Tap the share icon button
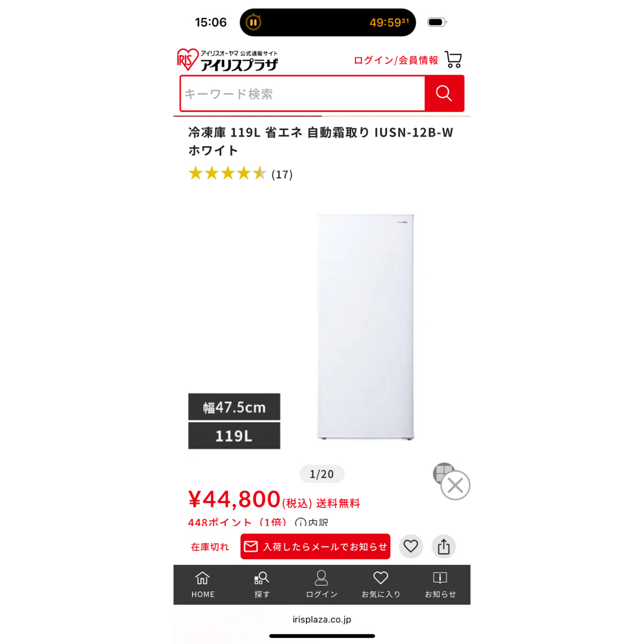The image size is (644, 644). [x=444, y=546]
